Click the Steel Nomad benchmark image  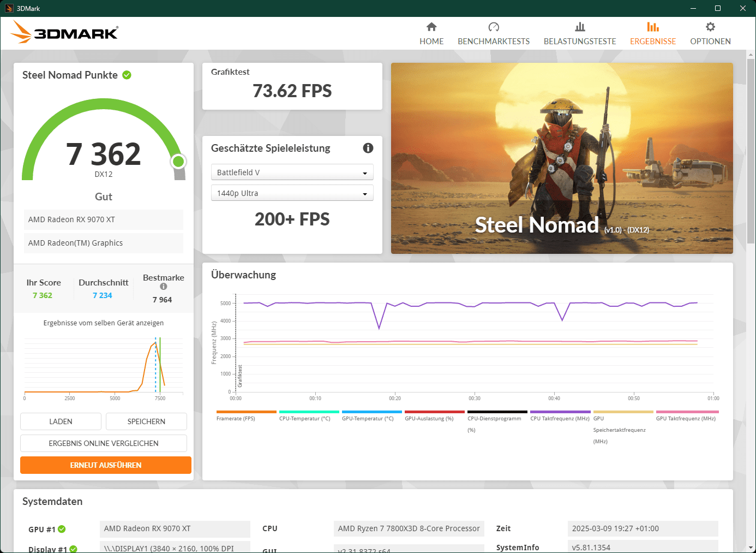point(562,158)
